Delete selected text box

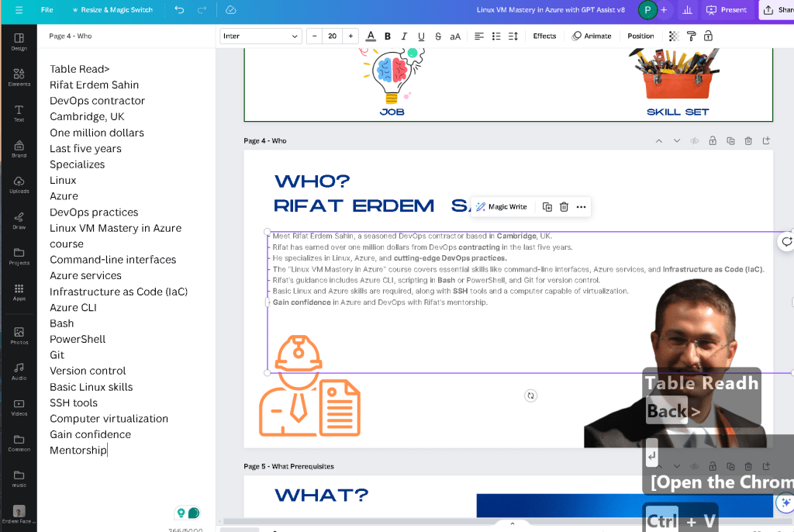[564, 207]
